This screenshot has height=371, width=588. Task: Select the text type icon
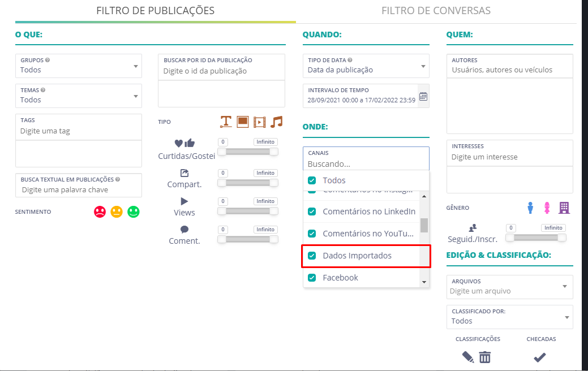[226, 122]
